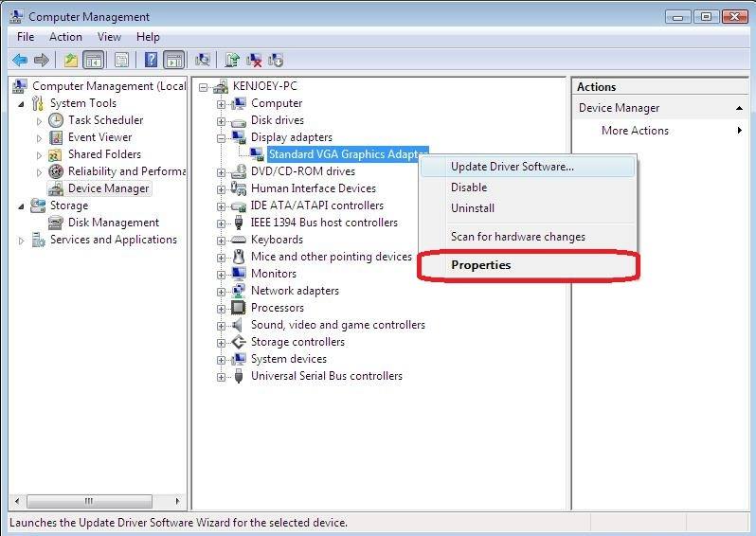Click the Uninstall toolbar icon with red X
Image resolution: width=756 pixels, height=536 pixels.
[x=254, y=60]
